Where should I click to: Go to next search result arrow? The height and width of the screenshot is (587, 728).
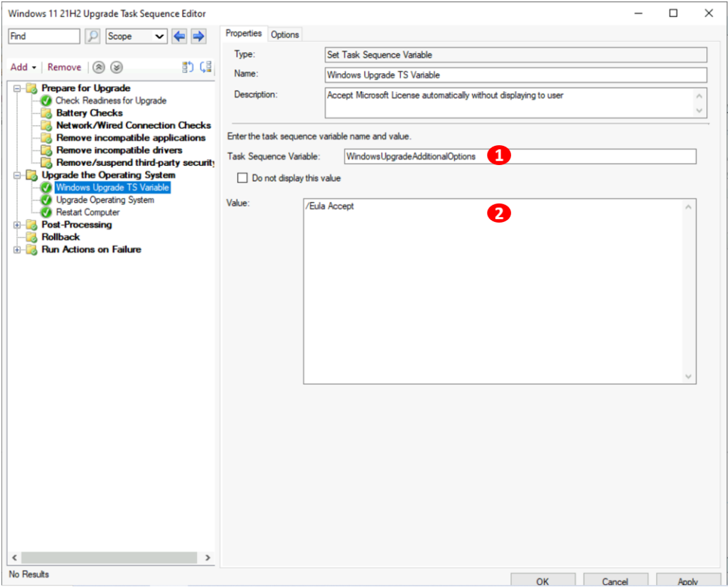[x=198, y=36]
